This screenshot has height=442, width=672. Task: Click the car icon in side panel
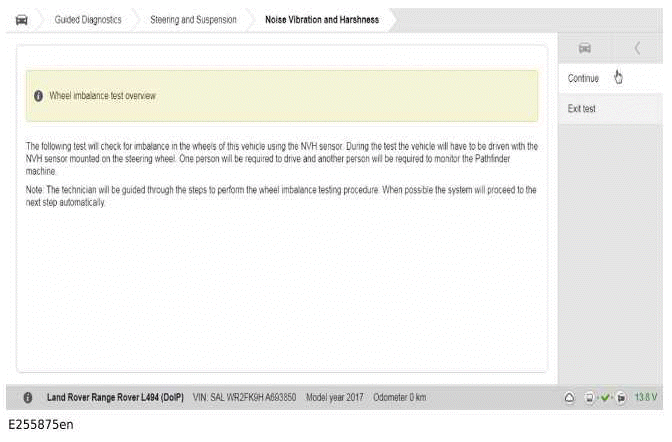point(585,48)
